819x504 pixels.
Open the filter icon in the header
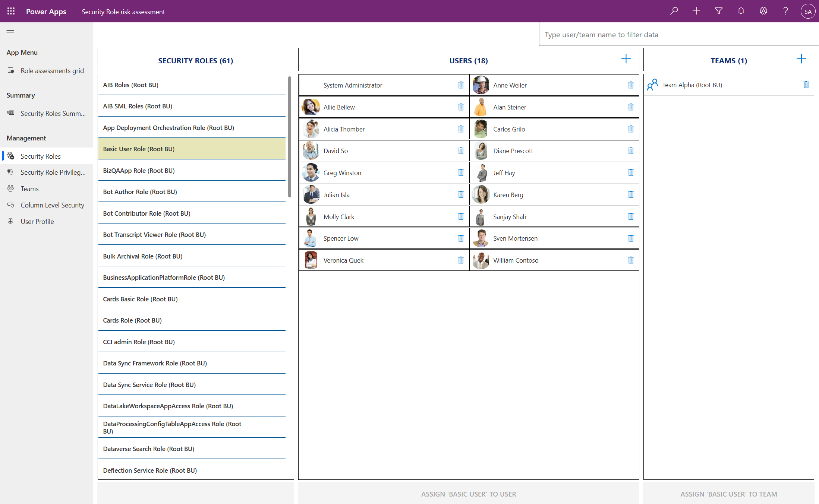tap(718, 11)
